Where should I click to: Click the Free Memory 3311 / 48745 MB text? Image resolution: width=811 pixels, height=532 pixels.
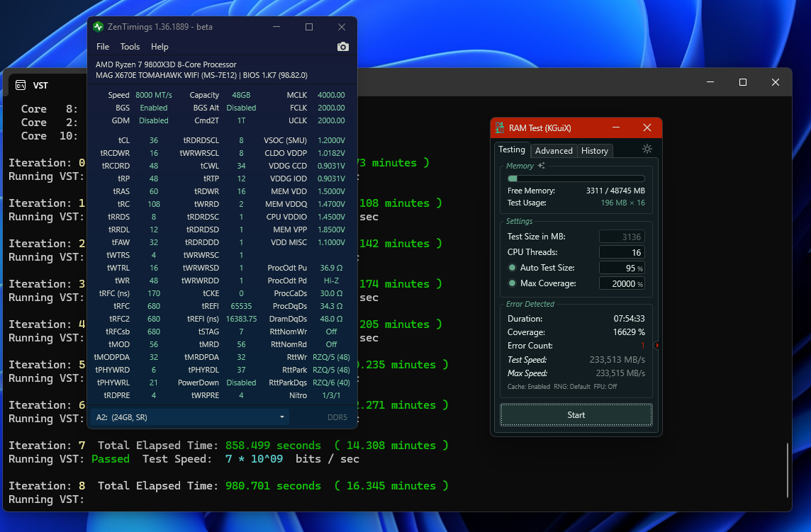[x=615, y=191]
